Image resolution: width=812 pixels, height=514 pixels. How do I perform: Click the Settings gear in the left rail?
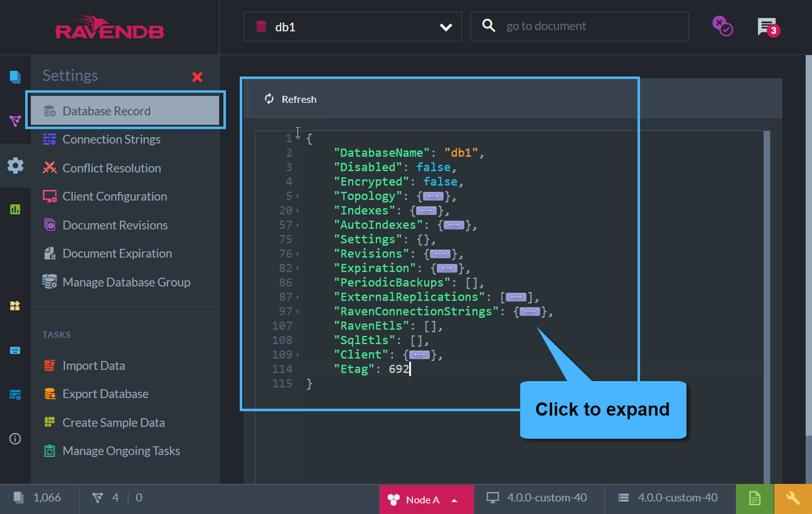(x=15, y=165)
